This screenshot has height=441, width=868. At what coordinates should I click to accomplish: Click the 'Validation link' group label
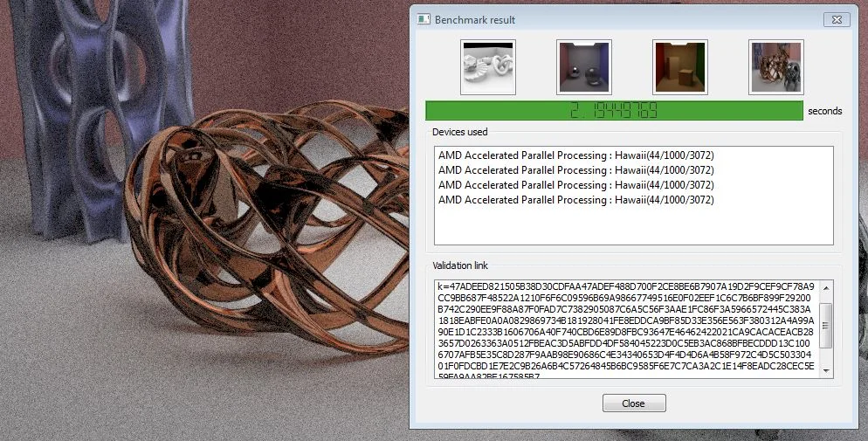[x=460, y=265]
